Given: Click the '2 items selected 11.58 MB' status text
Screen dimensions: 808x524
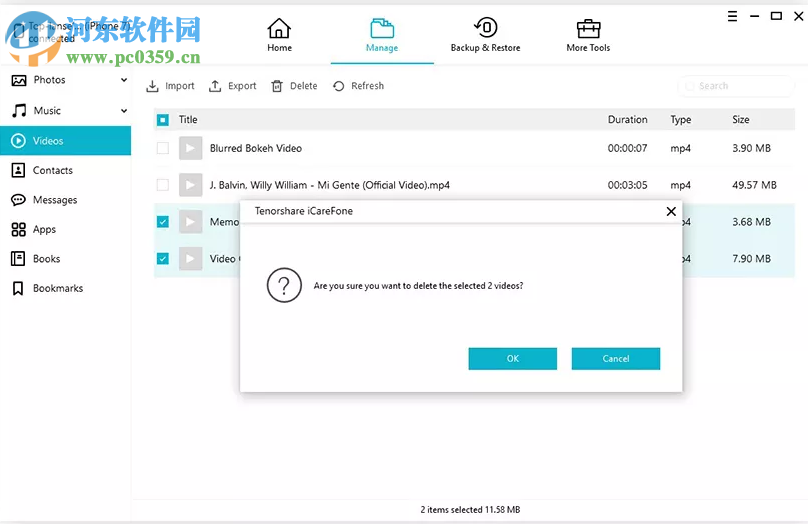Looking at the screenshot, I should (470, 510).
